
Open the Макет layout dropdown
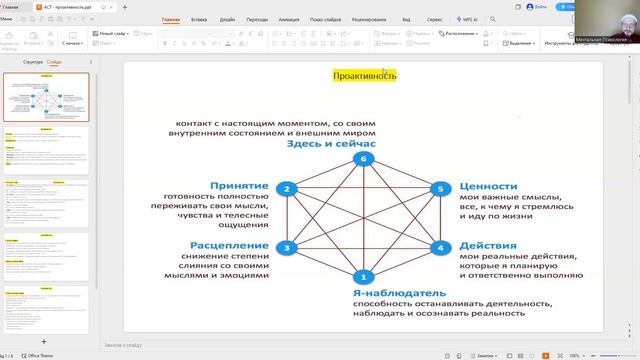pos(104,43)
